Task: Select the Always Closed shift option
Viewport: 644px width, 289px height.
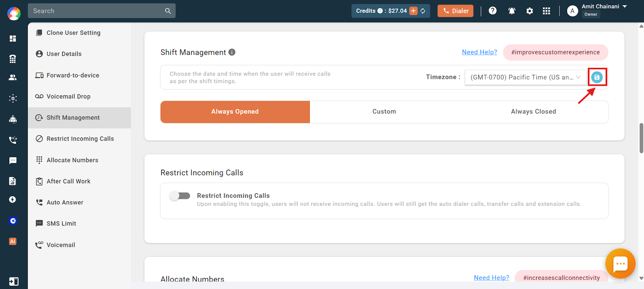Action: [533, 112]
